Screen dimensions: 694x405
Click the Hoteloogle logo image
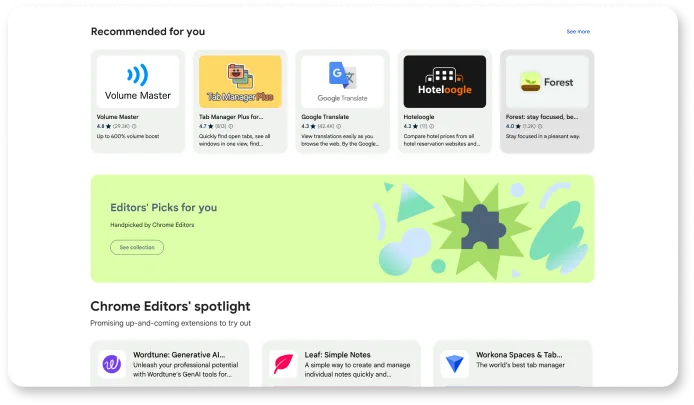444,81
